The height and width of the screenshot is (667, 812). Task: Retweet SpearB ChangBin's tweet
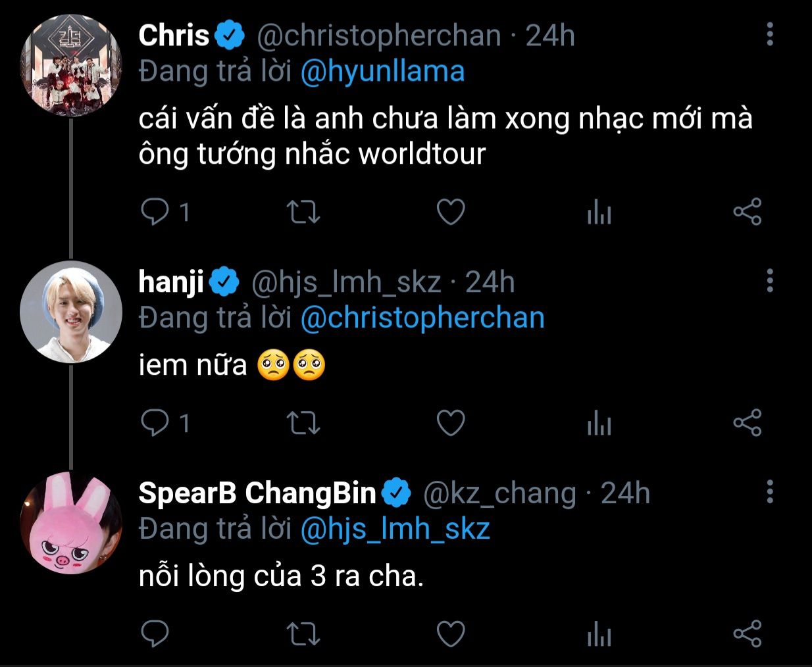point(303,634)
